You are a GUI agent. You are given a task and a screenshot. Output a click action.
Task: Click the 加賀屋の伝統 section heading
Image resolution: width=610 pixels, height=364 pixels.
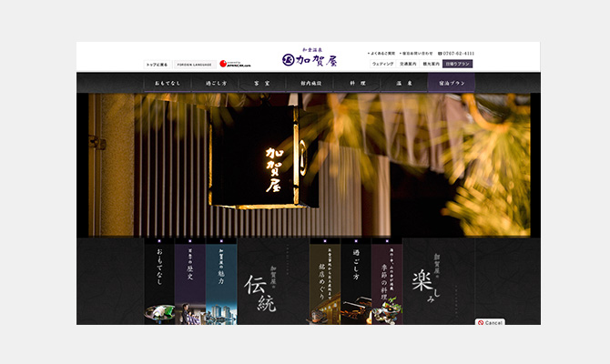click(260, 289)
